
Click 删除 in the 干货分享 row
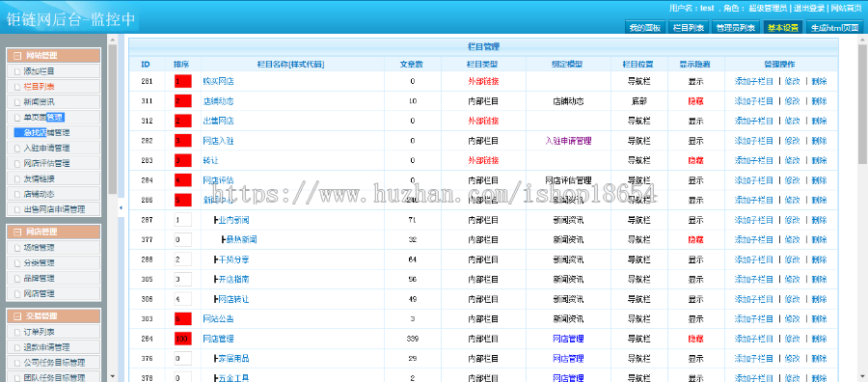pyautogui.click(x=819, y=259)
